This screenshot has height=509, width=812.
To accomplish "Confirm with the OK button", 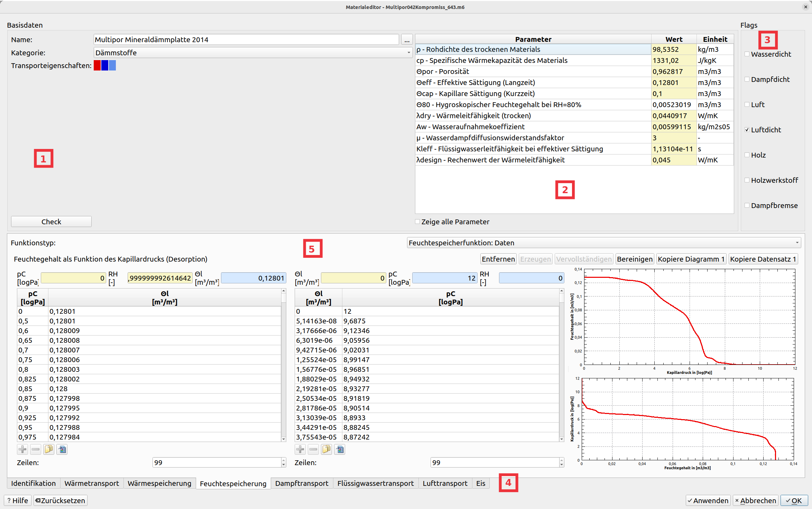I will point(794,500).
